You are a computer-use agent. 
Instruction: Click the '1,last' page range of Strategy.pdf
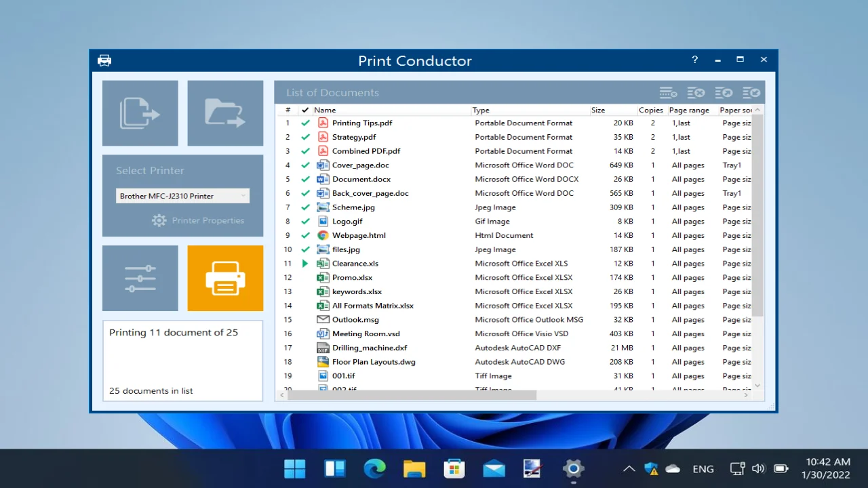pos(681,137)
